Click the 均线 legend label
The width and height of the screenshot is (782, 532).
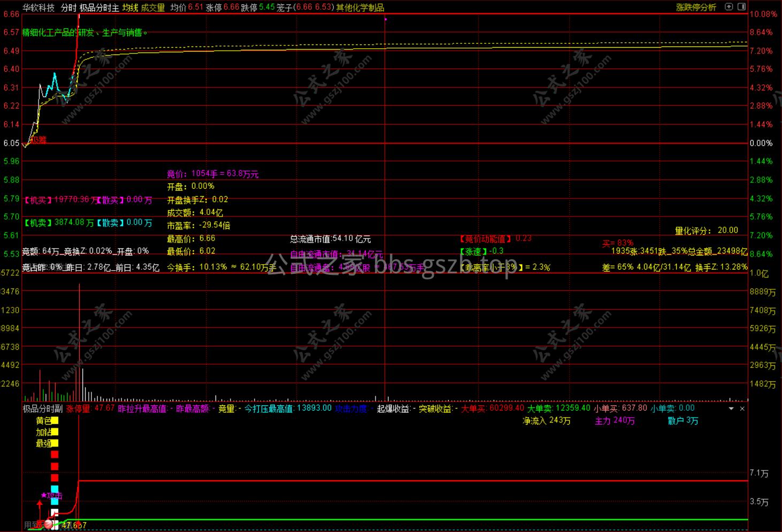(x=130, y=7)
